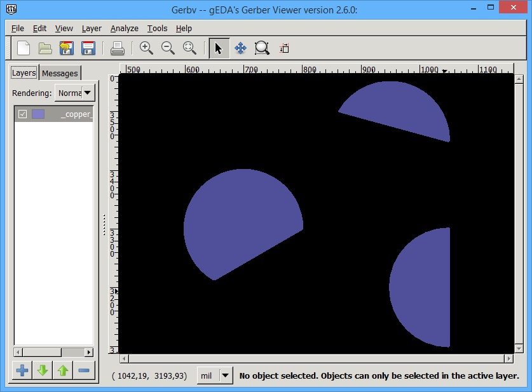Click the layer list horizontal scrollbar thumb
The height and width of the screenshot is (392, 532).
(x=42, y=353)
